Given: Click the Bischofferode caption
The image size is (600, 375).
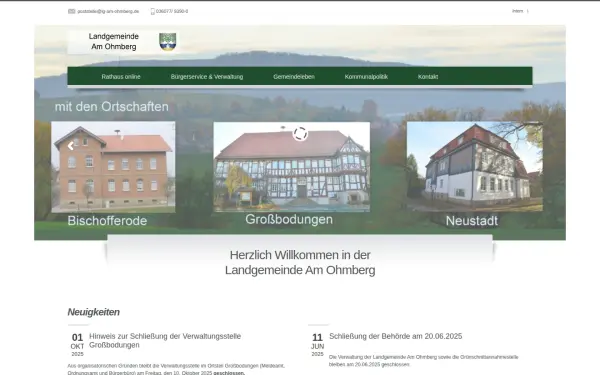Looking at the screenshot, I should pyautogui.click(x=107, y=221).
